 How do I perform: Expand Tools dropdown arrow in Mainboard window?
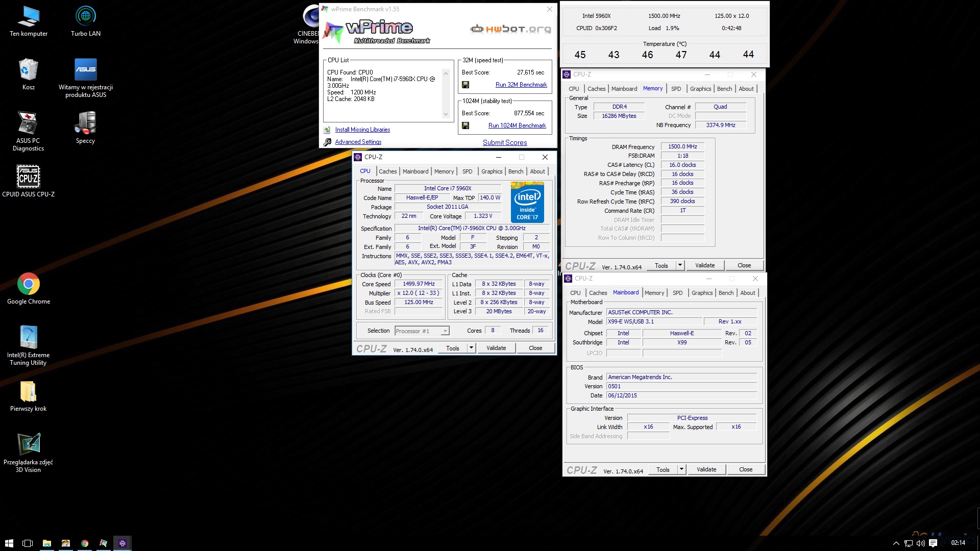pyautogui.click(x=681, y=469)
